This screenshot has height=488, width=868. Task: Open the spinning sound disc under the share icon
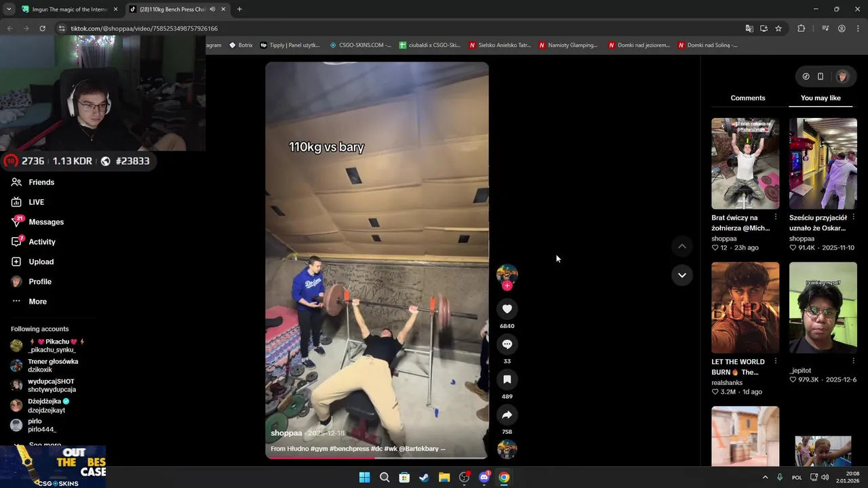pyautogui.click(x=507, y=449)
